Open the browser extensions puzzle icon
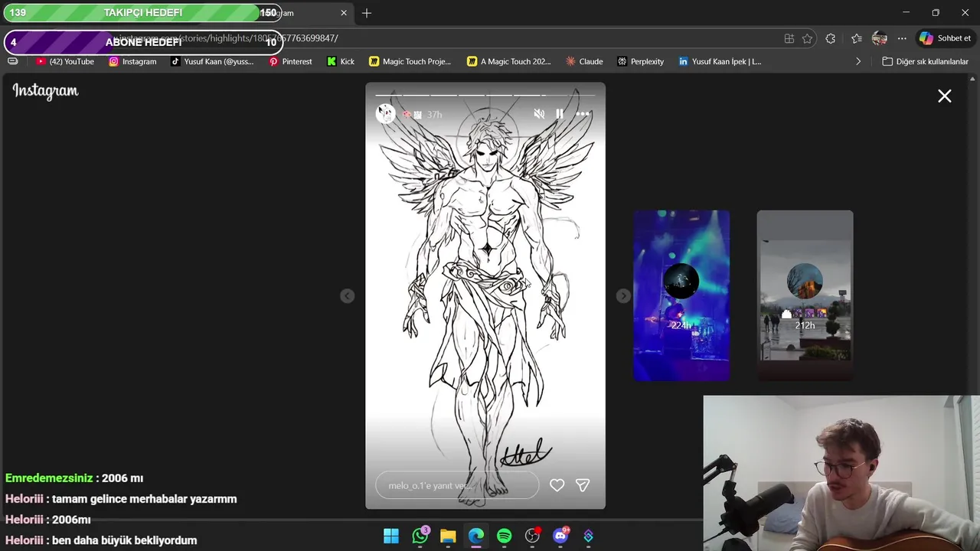This screenshot has height=551, width=980. pos(831,38)
